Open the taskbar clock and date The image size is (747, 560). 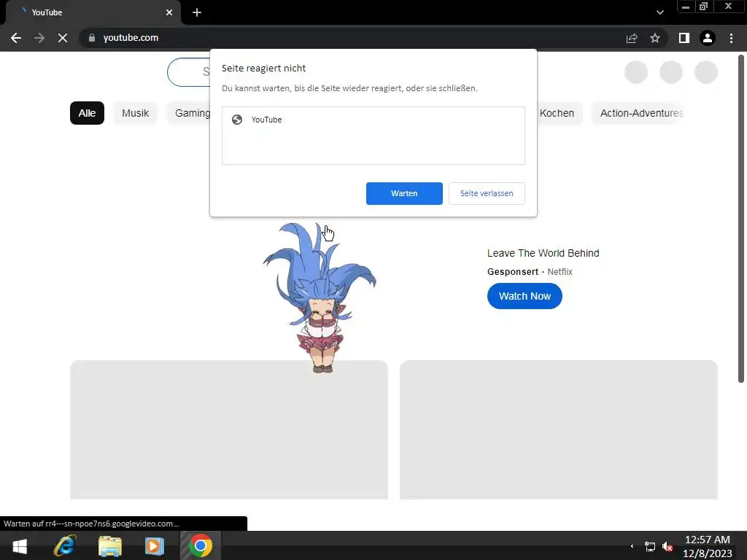click(708, 546)
